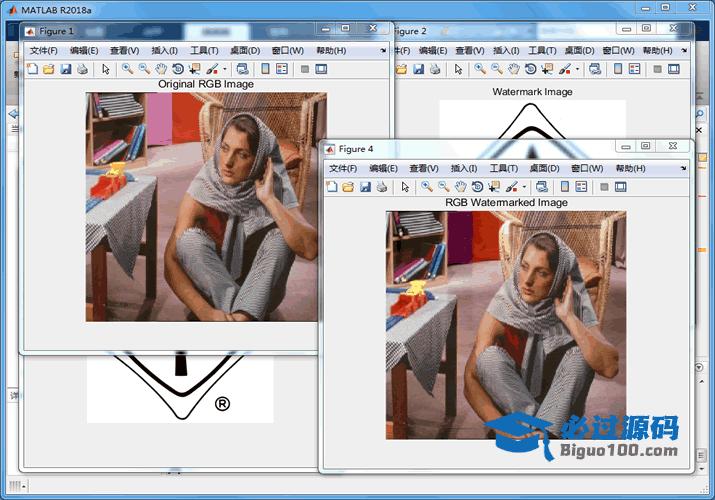The height and width of the screenshot is (500, 715).
Task: Activate Zoom Out tool in Figure 4
Action: (444, 187)
